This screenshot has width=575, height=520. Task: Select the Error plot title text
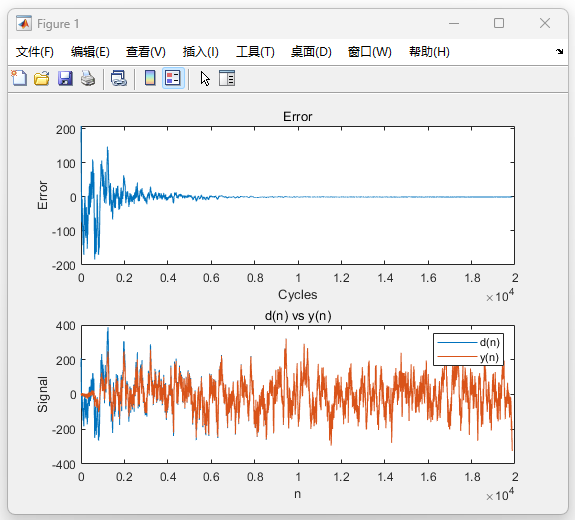point(297,117)
